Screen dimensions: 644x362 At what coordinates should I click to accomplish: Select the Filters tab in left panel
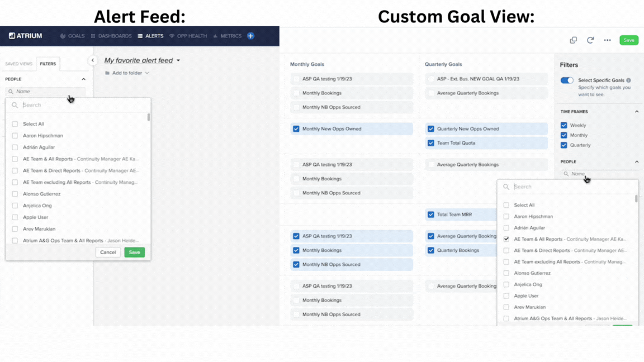tap(48, 64)
